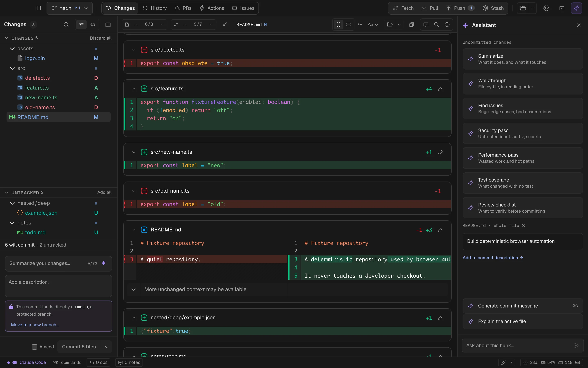Open the Stash menu

[x=493, y=8]
